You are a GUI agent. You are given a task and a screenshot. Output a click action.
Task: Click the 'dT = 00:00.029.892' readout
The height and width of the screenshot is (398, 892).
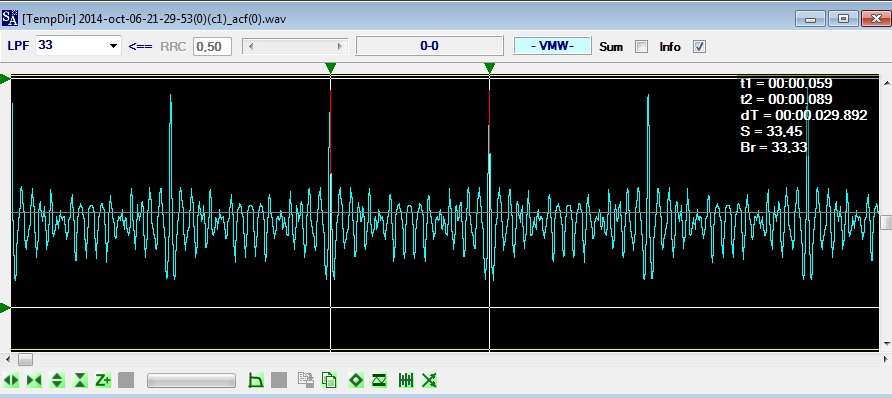(804, 115)
